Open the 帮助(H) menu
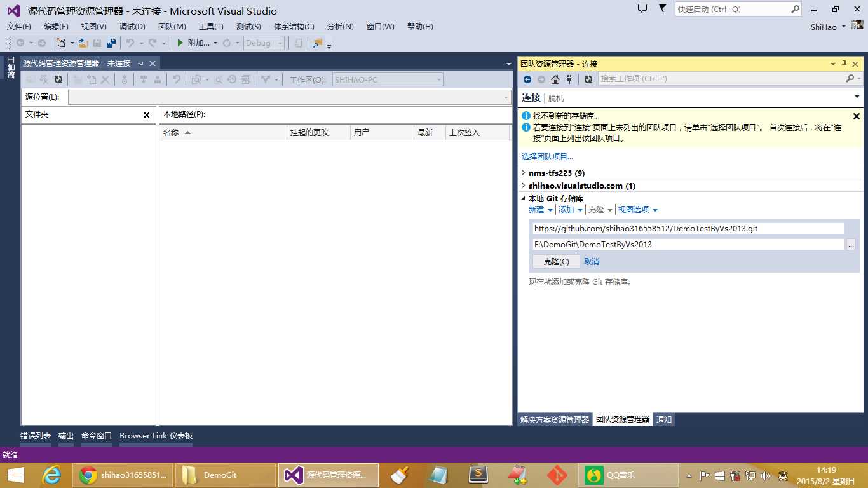 [x=420, y=27]
